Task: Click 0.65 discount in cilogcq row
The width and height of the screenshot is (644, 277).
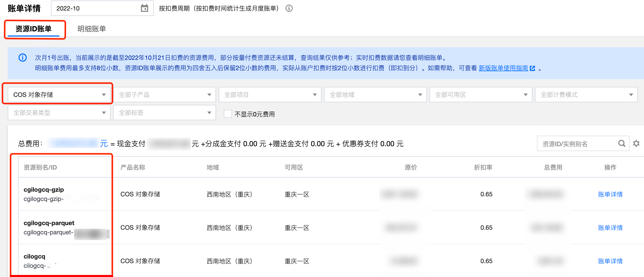Action: coord(486,261)
